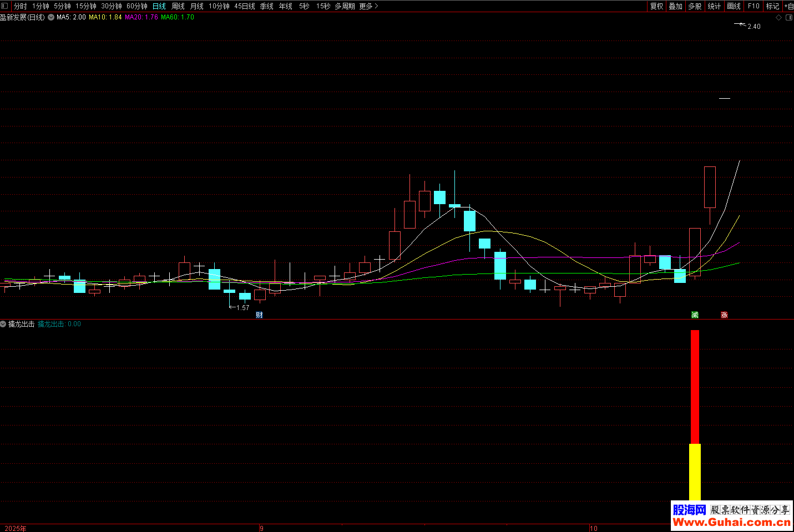Switch to 分时 intraday tab
794x532 pixels.
(x=21, y=6)
